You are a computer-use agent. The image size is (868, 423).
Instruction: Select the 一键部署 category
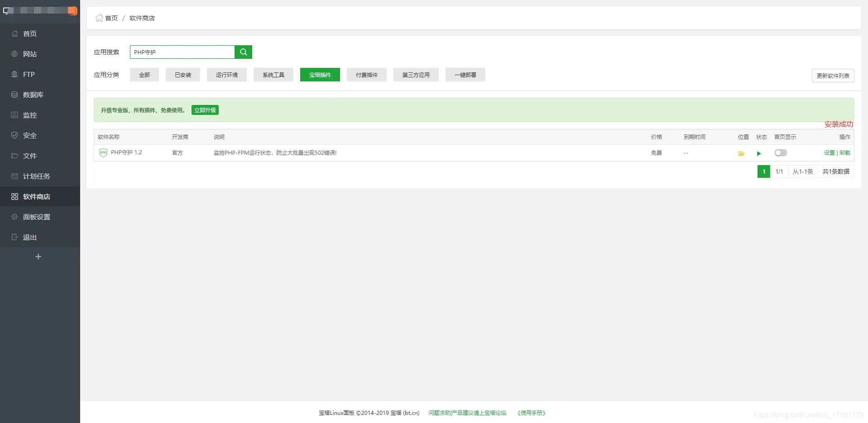[465, 74]
